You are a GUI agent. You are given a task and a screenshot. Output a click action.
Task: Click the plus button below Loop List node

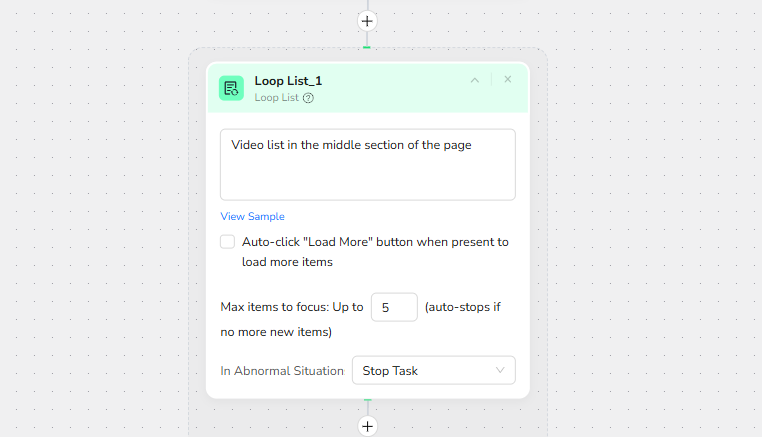(x=367, y=426)
